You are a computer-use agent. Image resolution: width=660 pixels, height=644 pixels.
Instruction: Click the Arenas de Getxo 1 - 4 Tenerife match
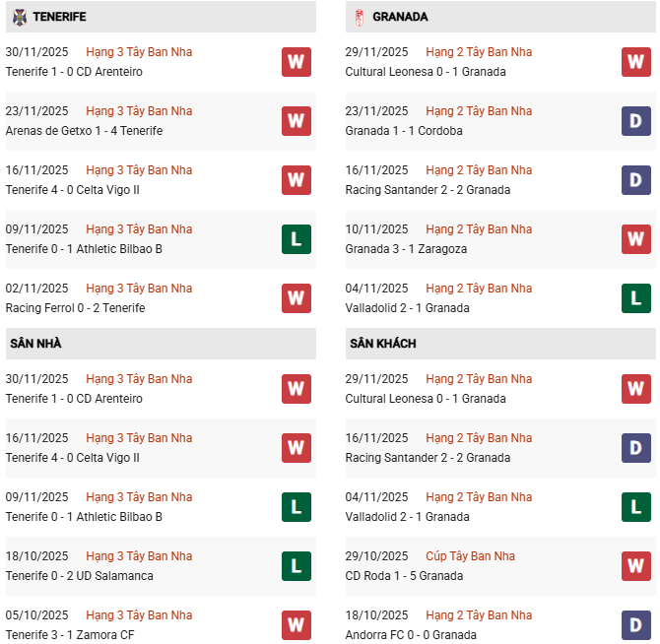pos(84,131)
